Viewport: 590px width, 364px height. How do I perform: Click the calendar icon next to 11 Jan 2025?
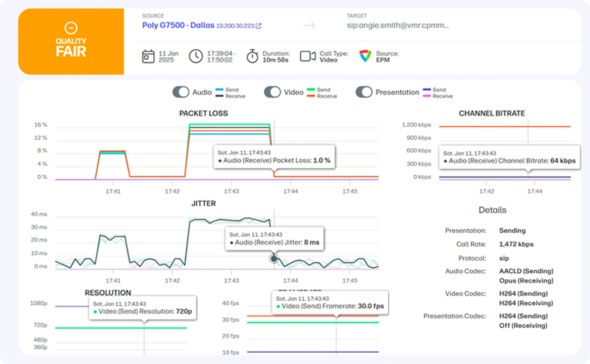click(x=148, y=56)
